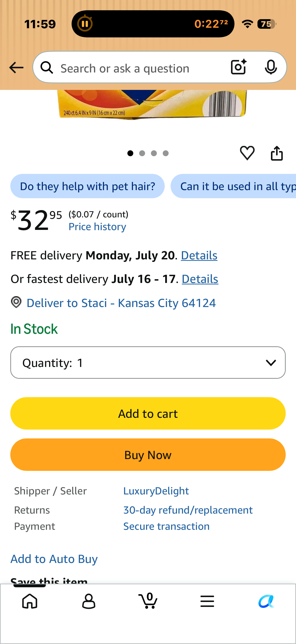Tap the back arrow icon

click(x=16, y=68)
